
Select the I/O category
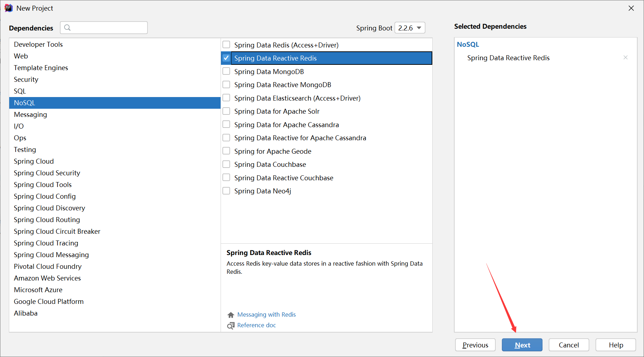point(115,126)
